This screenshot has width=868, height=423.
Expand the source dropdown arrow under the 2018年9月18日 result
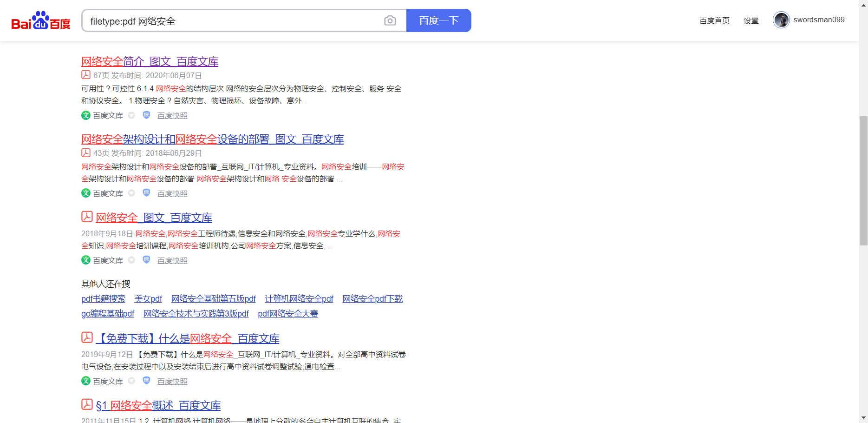(132, 260)
